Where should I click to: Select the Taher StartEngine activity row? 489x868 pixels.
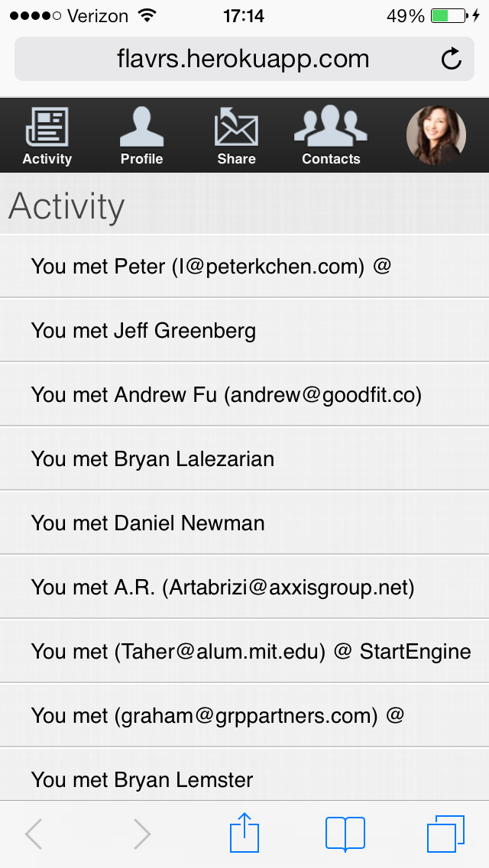(244, 652)
